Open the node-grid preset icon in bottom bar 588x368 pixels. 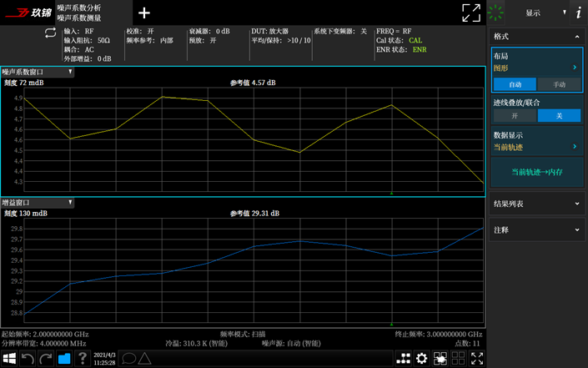(403, 359)
